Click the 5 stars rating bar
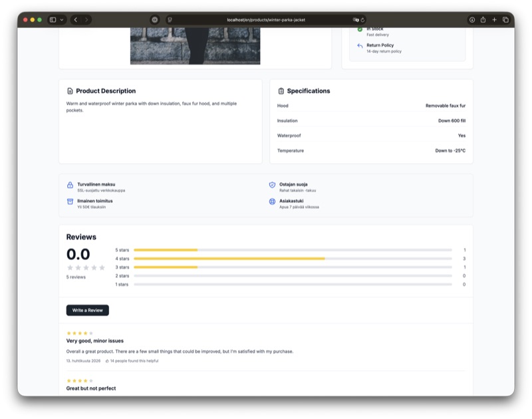This screenshot has height=419, width=532. pyautogui.click(x=293, y=250)
